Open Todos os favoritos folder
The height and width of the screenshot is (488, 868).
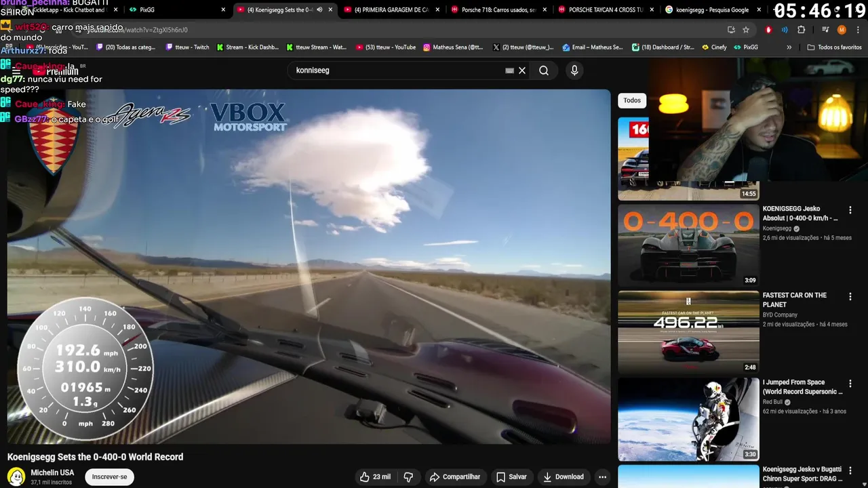[x=835, y=47]
